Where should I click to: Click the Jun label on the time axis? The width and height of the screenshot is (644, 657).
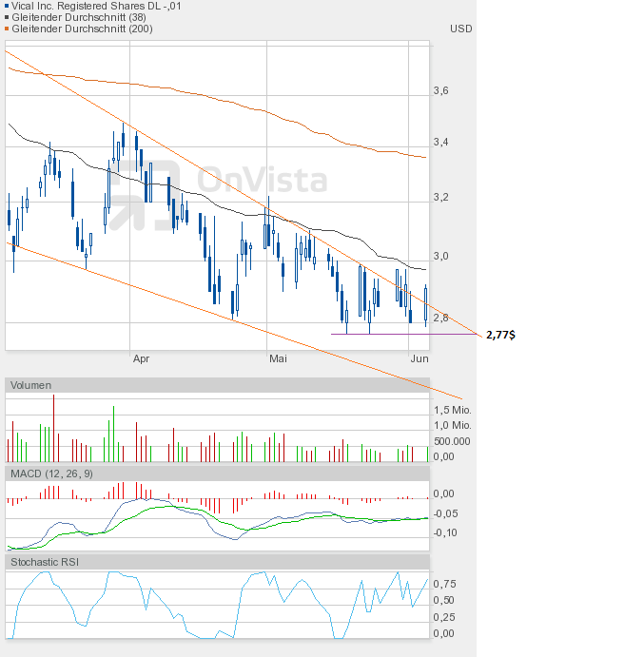[419, 358]
